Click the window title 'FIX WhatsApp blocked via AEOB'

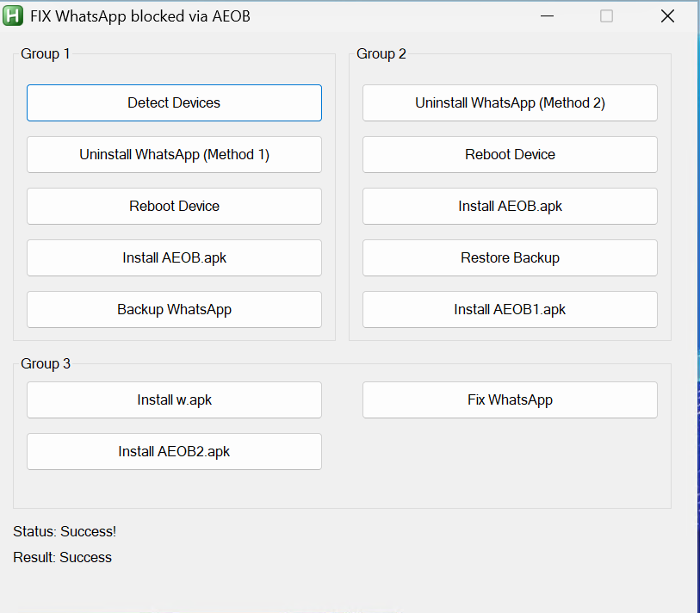(x=140, y=16)
